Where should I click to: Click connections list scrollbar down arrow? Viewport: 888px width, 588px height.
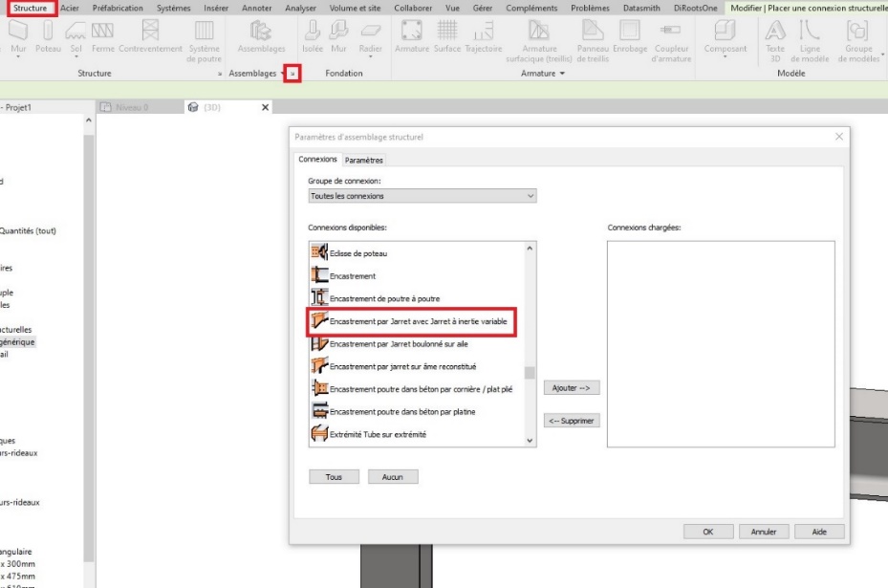point(530,440)
